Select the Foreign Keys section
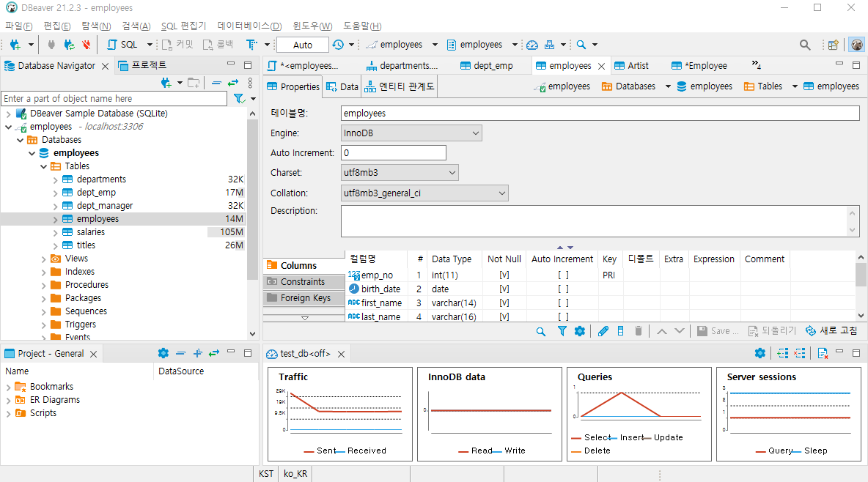 pyautogui.click(x=304, y=297)
